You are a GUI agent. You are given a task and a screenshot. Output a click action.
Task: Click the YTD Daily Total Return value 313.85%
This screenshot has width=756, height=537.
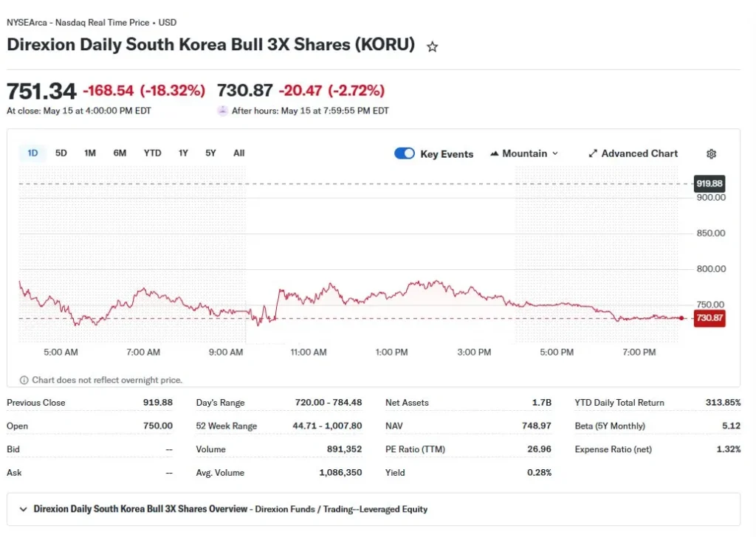[723, 402]
